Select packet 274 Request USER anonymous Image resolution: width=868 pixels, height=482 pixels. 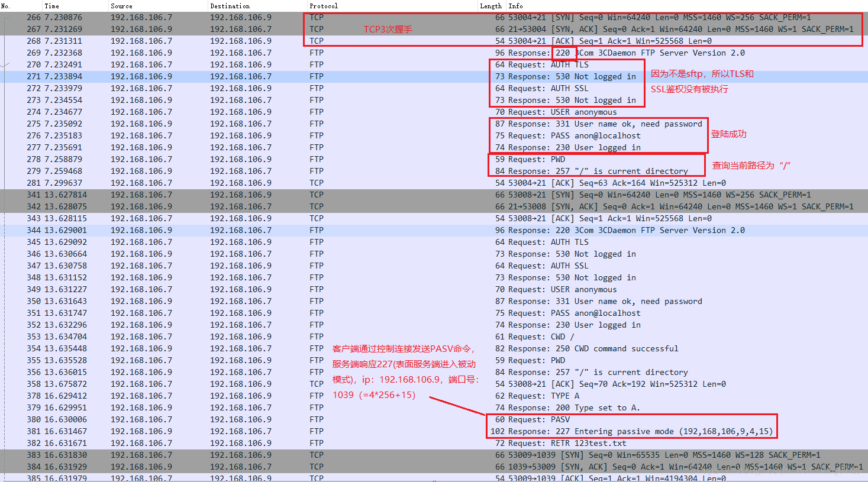point(434,112)
